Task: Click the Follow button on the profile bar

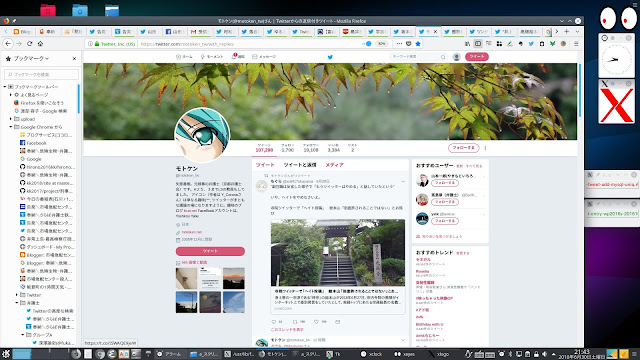Action: (x=464, y=148)
